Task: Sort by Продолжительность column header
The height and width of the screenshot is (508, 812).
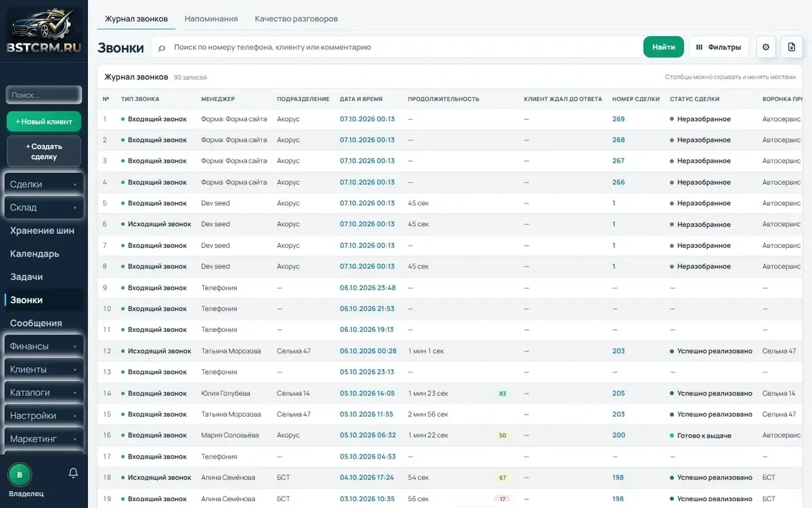Action: [443, 99]
